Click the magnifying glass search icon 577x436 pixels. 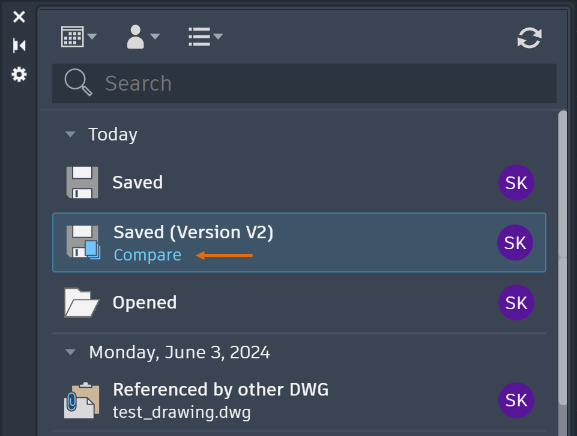pyautogui.click(x=78, y=82)
